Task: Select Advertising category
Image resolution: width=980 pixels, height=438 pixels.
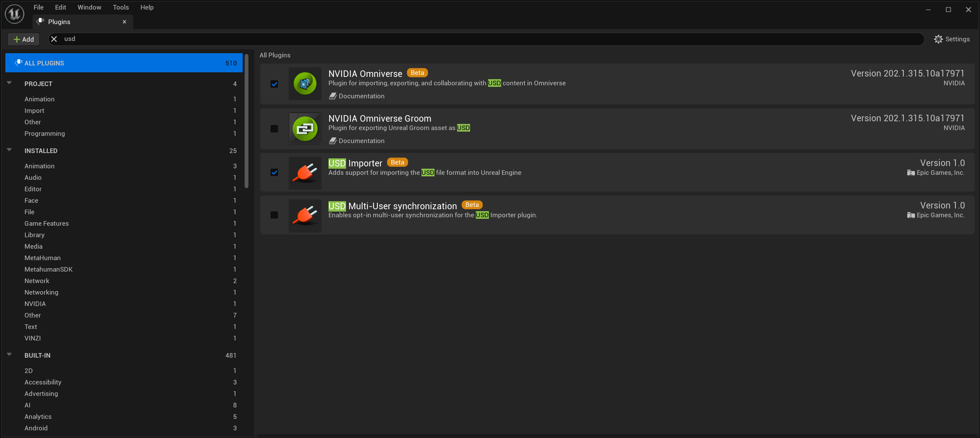Action: (x=124, y=394)
